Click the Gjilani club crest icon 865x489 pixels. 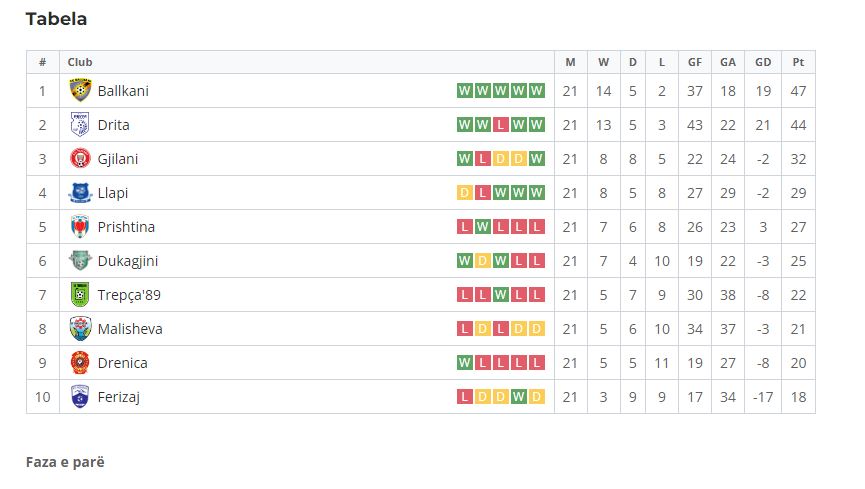[80, 159]
